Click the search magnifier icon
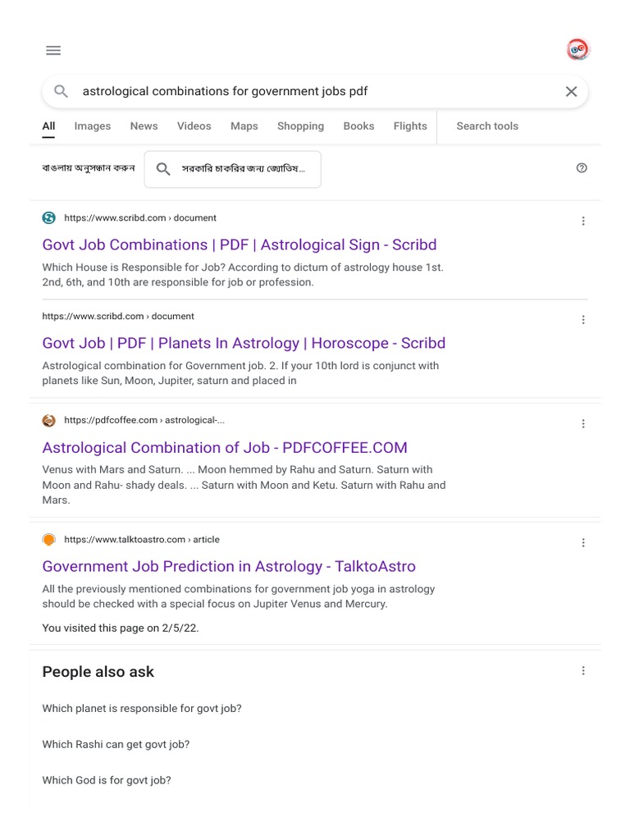 pyautogui.click(x=61, y=91)
